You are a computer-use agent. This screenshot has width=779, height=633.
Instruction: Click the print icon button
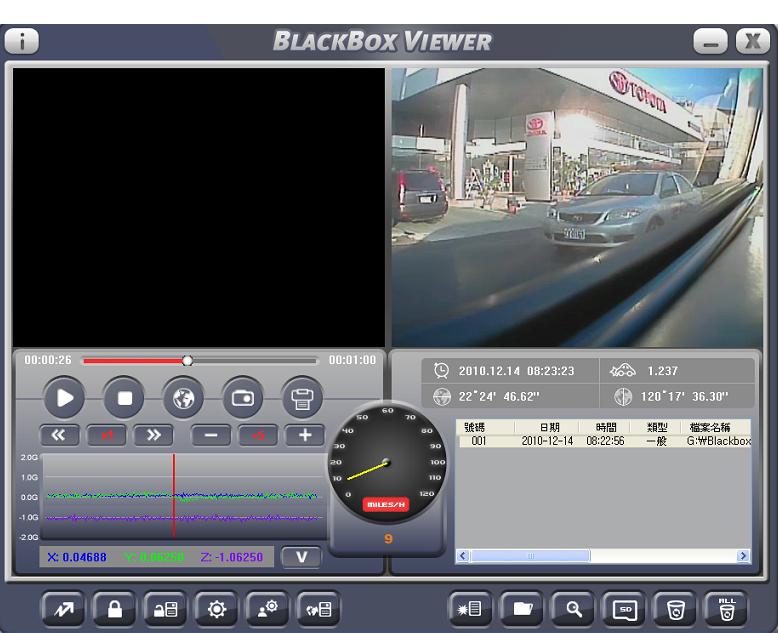coord(301,397)
